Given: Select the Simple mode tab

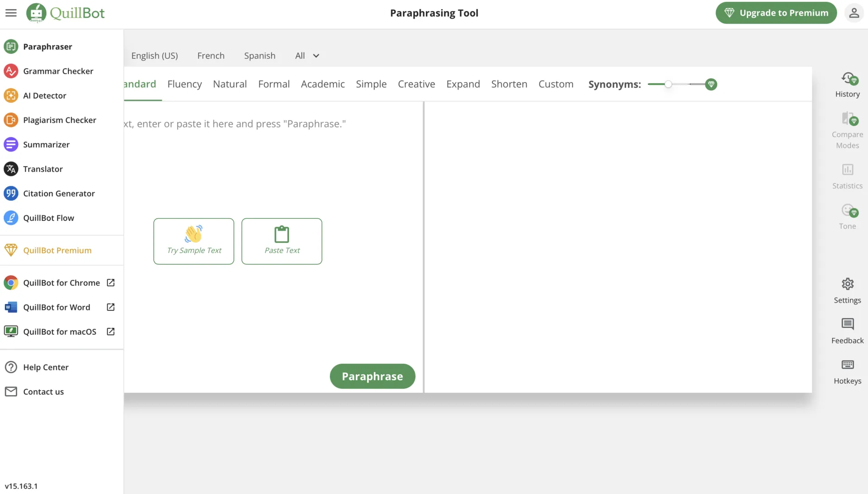Looking at the screenshot, I should tap(371, 84).
